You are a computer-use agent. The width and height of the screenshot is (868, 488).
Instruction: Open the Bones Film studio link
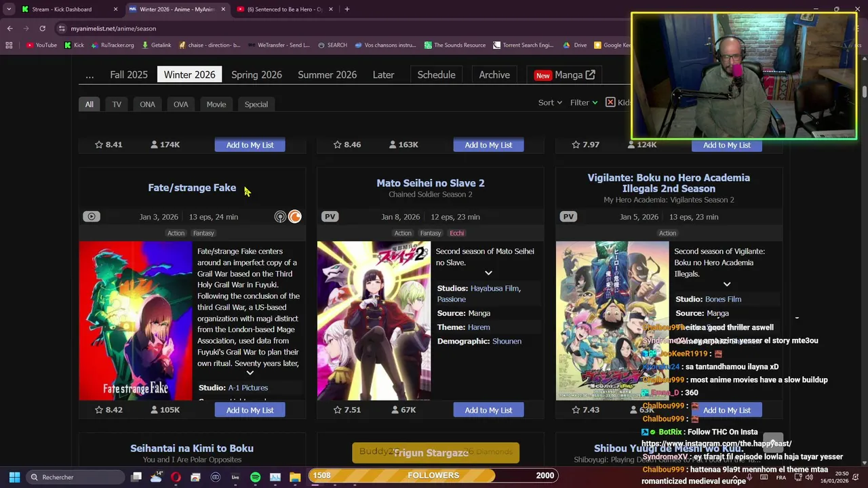pos(723,299)
